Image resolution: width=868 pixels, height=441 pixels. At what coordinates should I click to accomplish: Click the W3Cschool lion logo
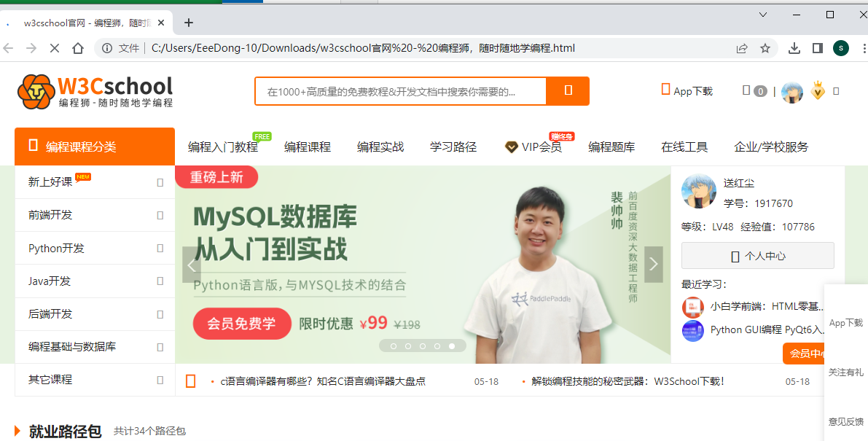(x=95, y=91)
